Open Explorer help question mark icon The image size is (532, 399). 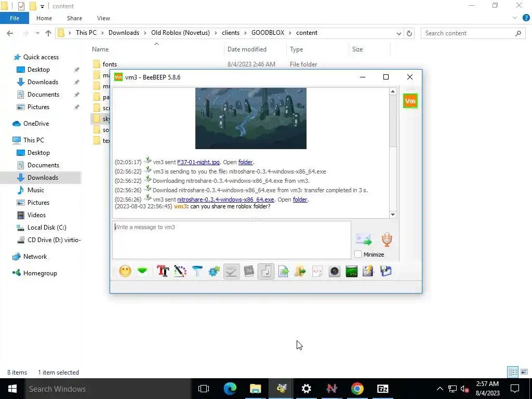pos(526,18)
